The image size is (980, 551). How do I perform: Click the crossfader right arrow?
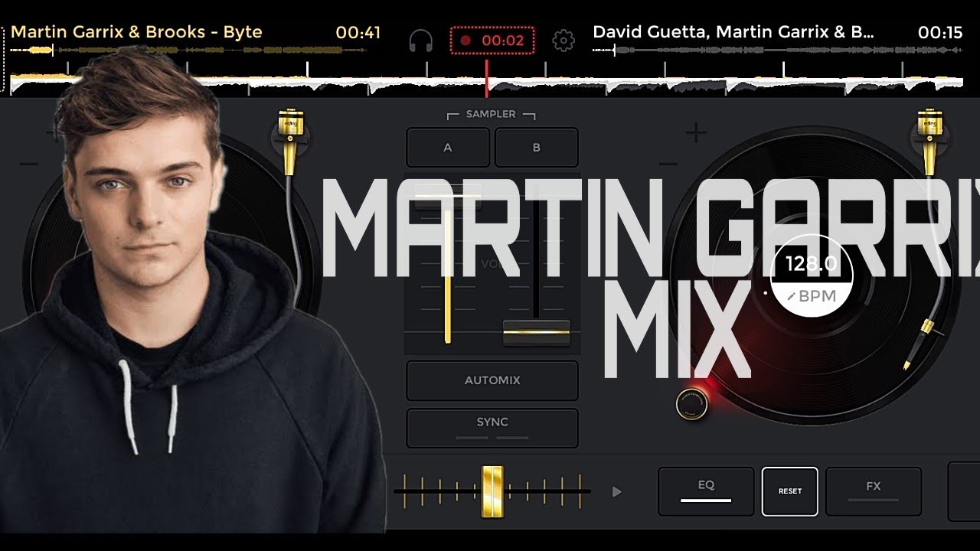617,492
